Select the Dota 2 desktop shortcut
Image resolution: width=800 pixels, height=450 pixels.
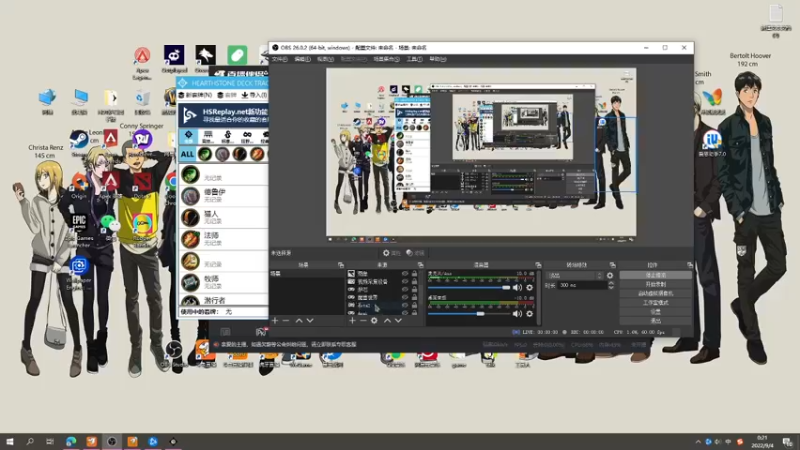(x=142, y=185)
